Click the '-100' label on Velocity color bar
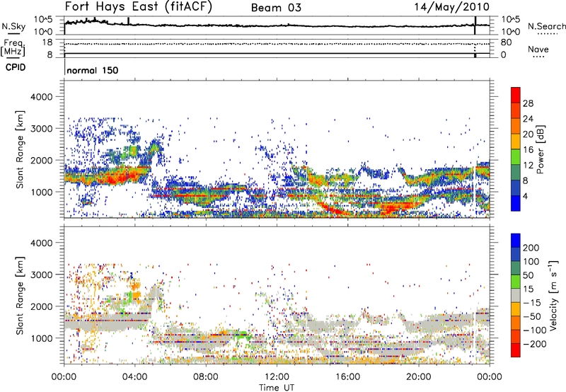Viewport: 566px width, 392px height. click(x=535, y=330)
